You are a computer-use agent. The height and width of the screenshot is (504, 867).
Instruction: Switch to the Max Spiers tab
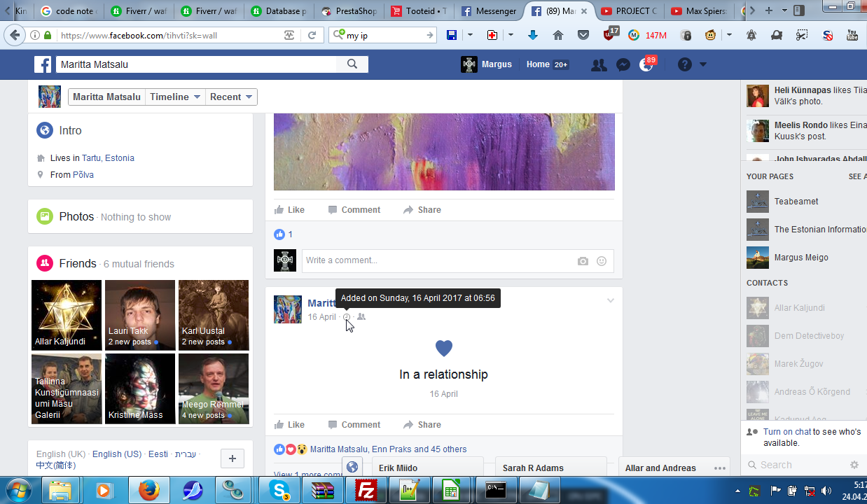coord(699,11)
